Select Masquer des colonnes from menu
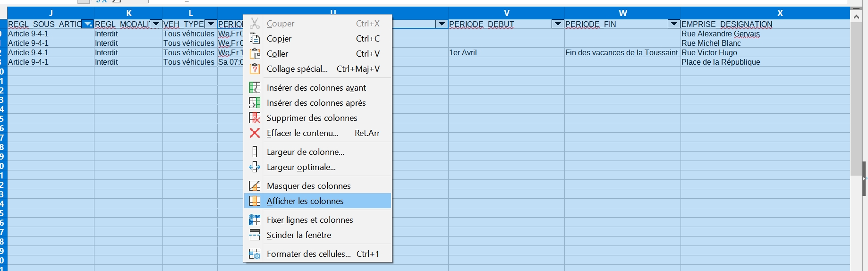 click(x=308, y=186)
